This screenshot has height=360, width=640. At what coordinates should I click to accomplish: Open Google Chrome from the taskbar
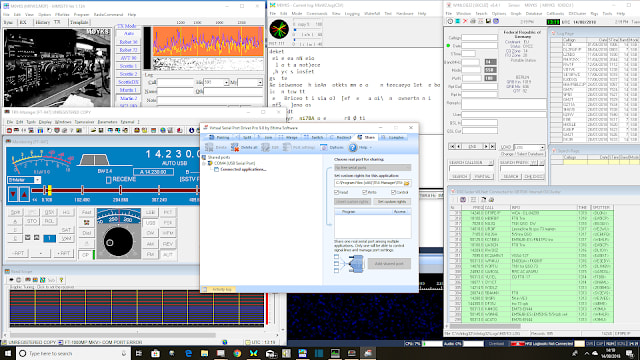click(237, 353)
